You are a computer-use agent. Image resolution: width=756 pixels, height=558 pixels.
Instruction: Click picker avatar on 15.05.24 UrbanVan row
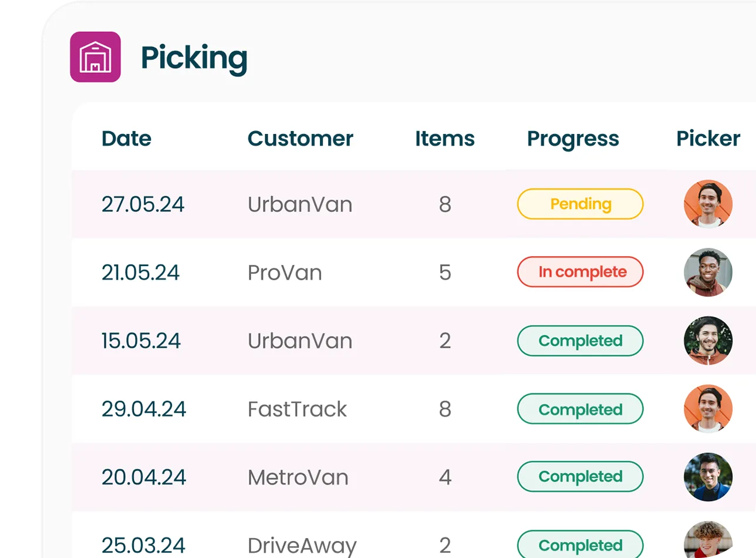coord(708,341)
